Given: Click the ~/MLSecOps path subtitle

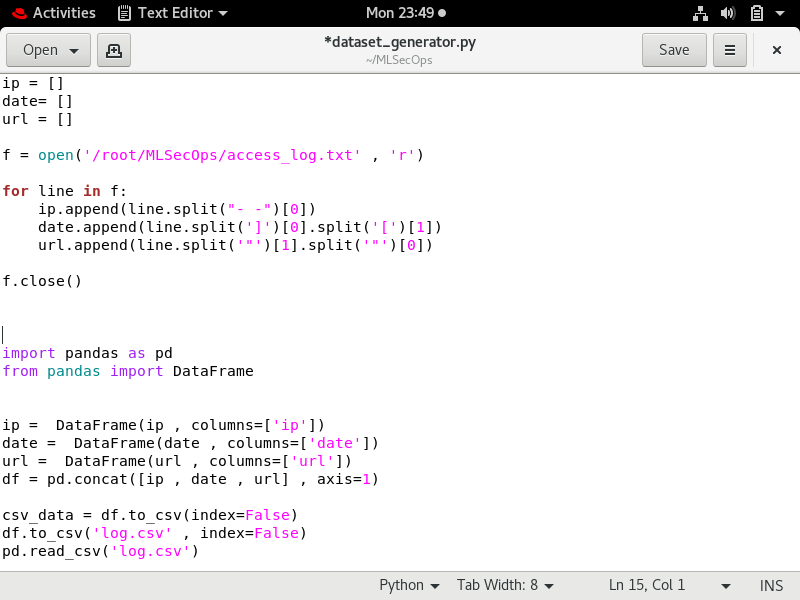Looking at the screenshot, I should click(399, 60).
